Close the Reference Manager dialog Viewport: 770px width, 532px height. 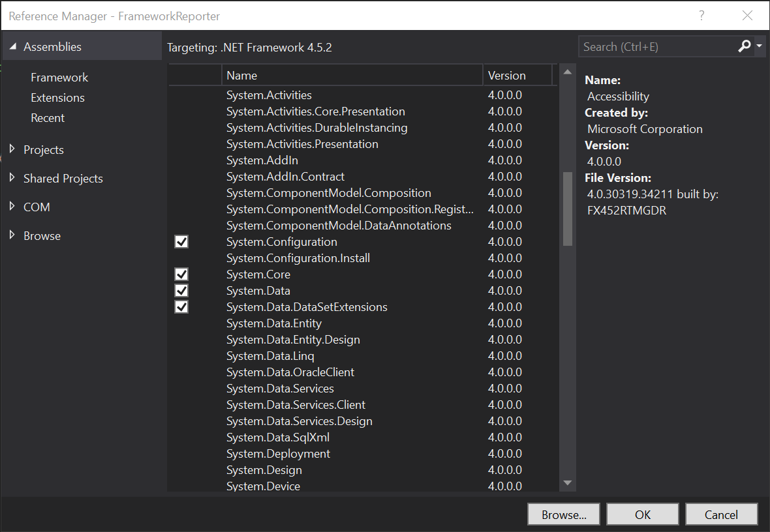747,16
